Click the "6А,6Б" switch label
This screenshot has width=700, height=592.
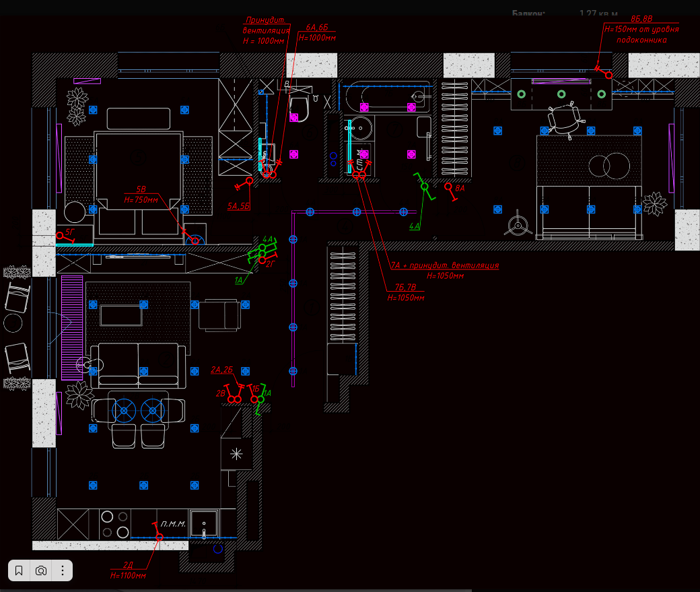click(x=317, y=27)
